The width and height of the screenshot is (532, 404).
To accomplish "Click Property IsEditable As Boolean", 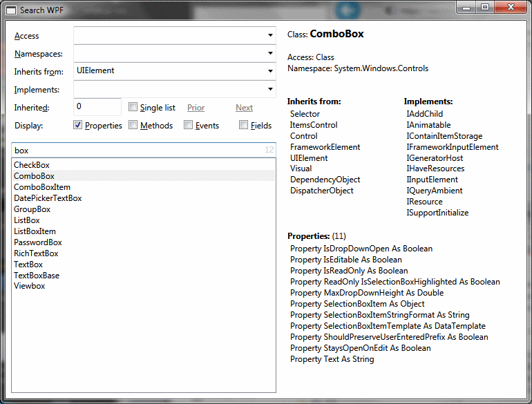I will [346, 260].
